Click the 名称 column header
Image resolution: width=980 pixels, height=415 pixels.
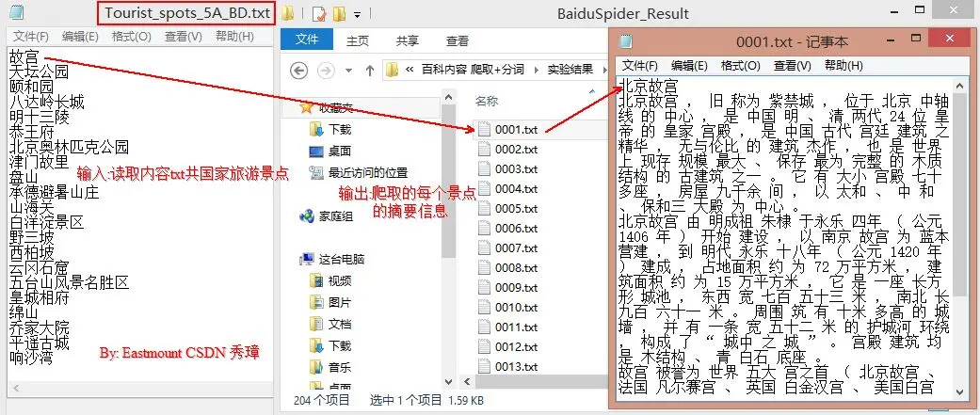(x=487, y=101)
